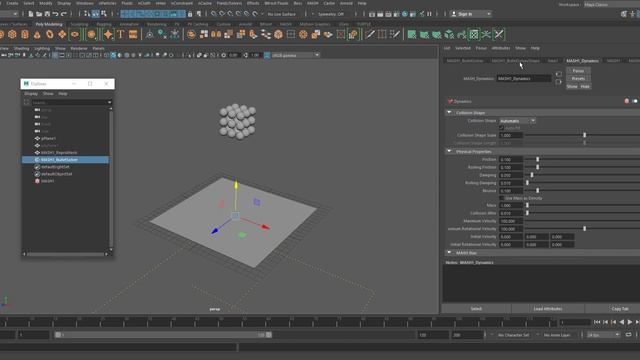Toggle select by component type mode button
This screenshot has width=640, height=360.
pos(104,14)
